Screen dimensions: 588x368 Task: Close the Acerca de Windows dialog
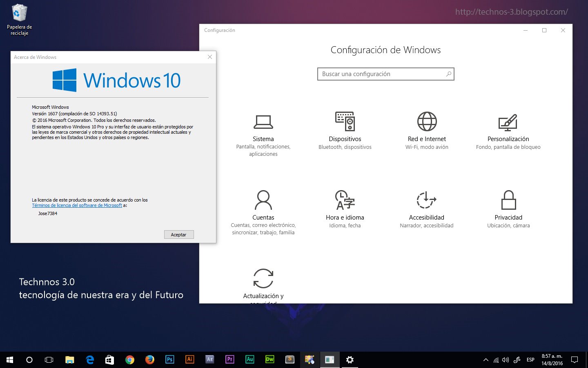pyautogui.click(x=210, y=57)
